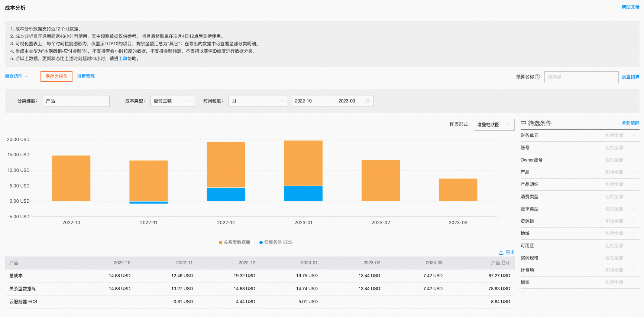644x317 pixels.
Task: Click the 2022-11 x-axis label
Action: 149,223
